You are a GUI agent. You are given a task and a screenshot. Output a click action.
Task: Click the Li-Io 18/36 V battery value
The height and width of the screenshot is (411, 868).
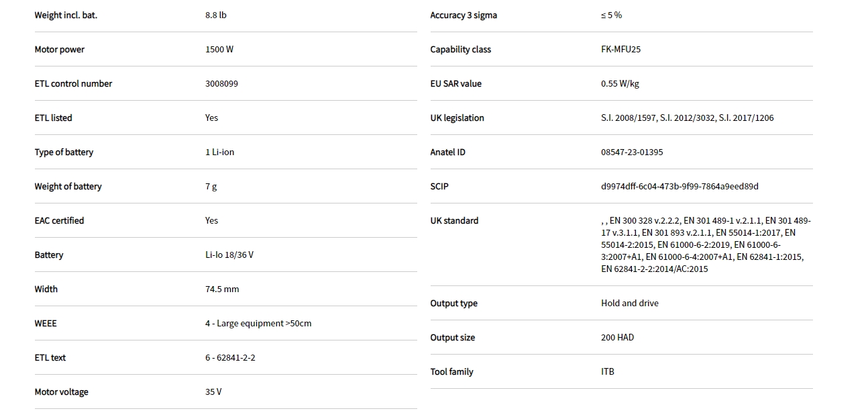[229, 255]
